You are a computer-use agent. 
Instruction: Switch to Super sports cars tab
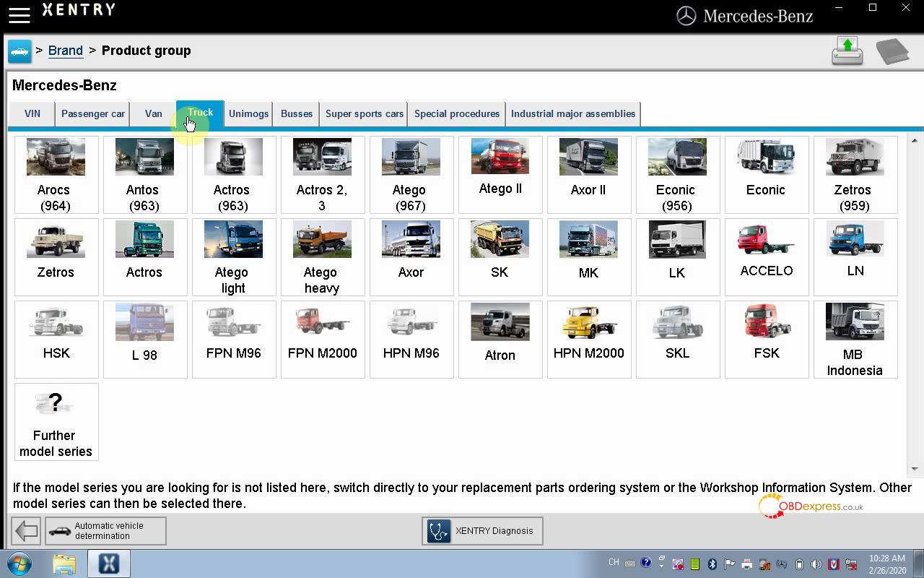[365, 113]
